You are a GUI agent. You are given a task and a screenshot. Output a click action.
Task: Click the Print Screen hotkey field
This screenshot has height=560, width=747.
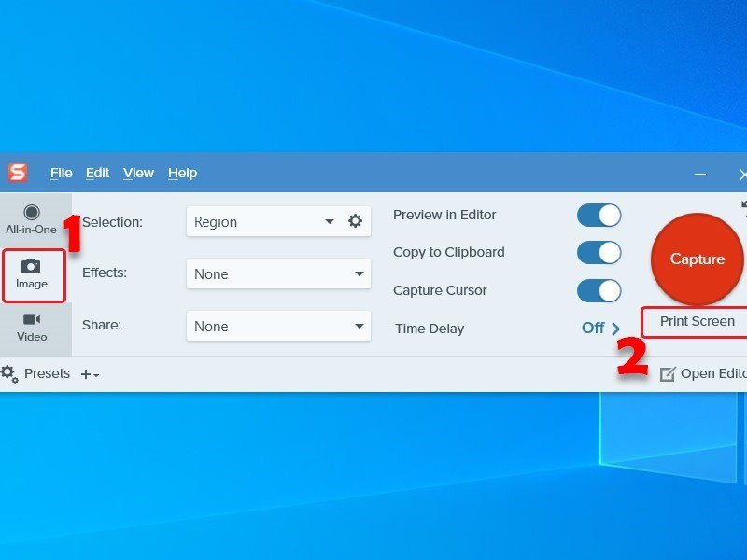click(x=694, y=322)
